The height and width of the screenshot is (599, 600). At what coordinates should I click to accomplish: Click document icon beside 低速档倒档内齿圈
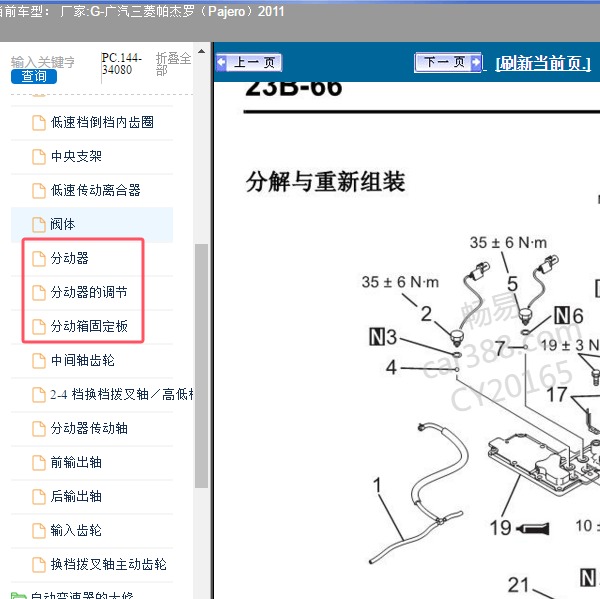pos(39,123)
